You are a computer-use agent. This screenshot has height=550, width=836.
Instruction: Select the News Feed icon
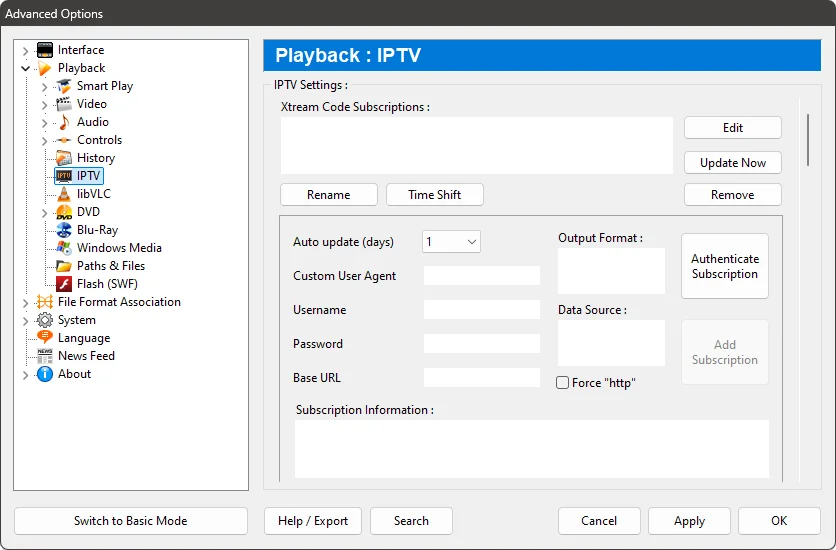pyautogui.click(x=45, y=356)
